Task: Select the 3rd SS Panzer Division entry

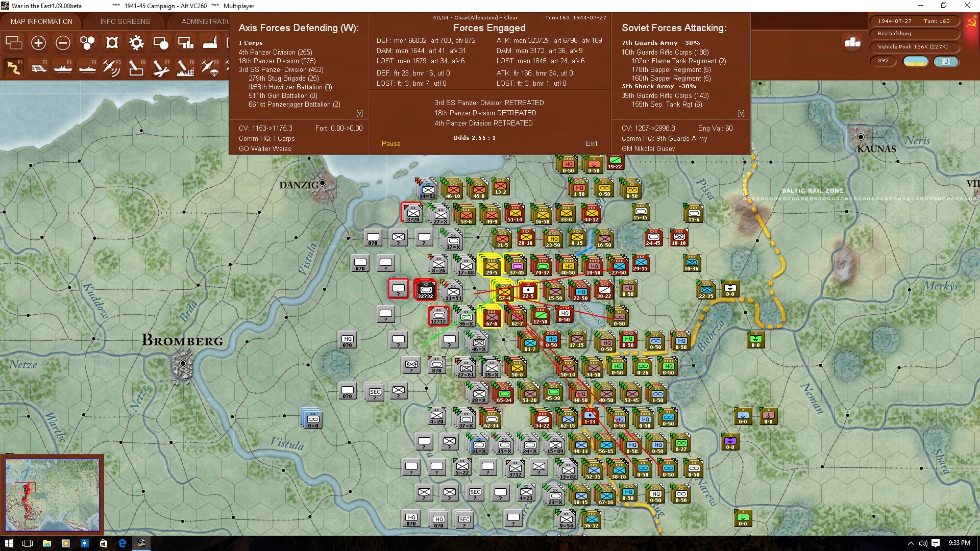Action: [281, 69]
